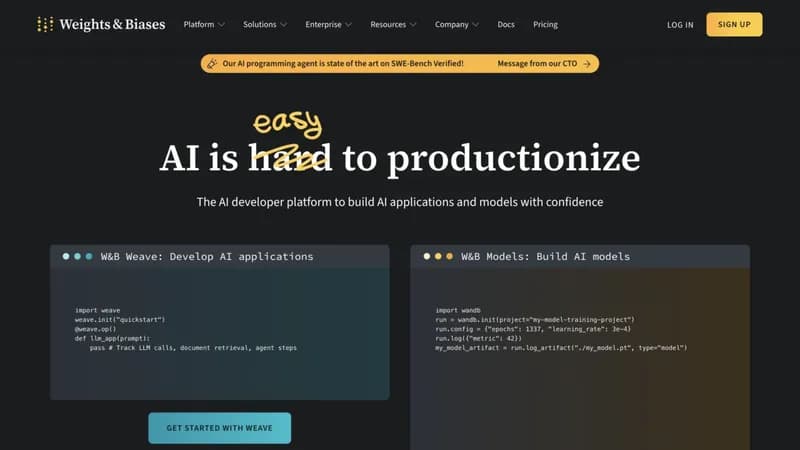800x450 pixels.
Task: Open the Weights & Biases home wordmark
Action: [x=112, y=24]
